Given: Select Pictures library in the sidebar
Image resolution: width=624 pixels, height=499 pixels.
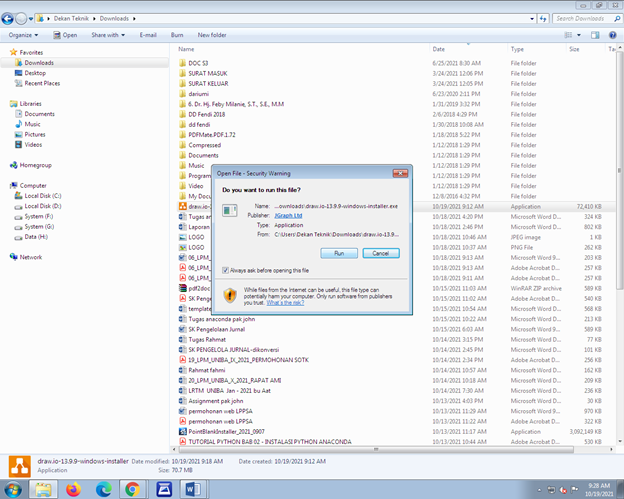Looking at the screenshot, I should pyautogui.click(x=35, y=134).
